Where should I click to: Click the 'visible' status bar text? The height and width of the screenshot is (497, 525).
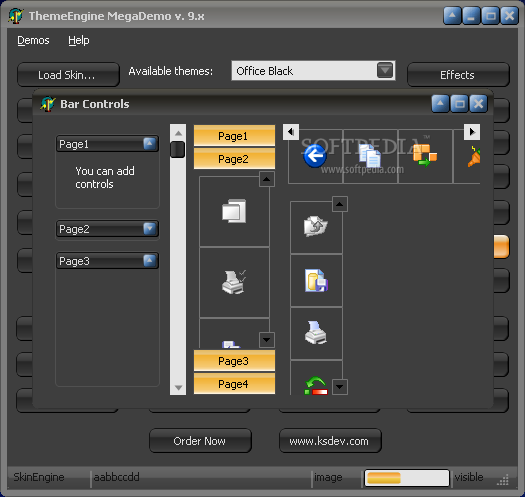(469, 477)
